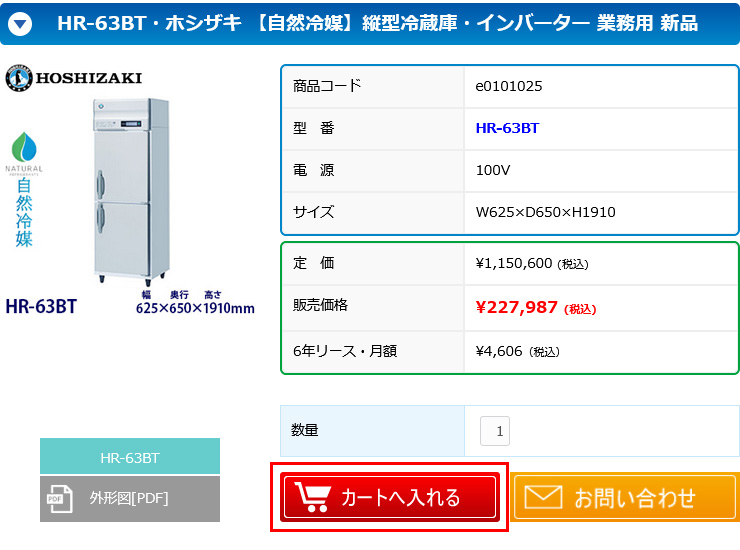This screenshot has height=550, width=740.
Task: Collapse the HR-63BT header arrow
Action: click(x=20, y=24)
